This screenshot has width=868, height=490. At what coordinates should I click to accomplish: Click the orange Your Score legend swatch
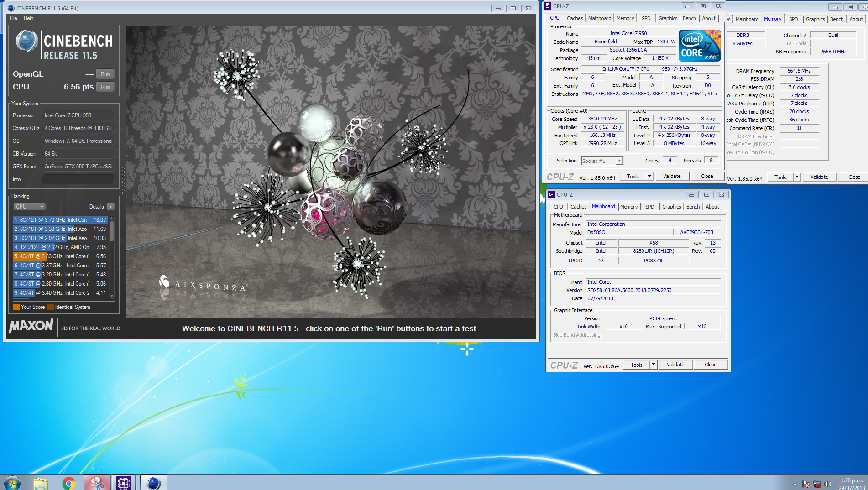click(x=16, y=307)
